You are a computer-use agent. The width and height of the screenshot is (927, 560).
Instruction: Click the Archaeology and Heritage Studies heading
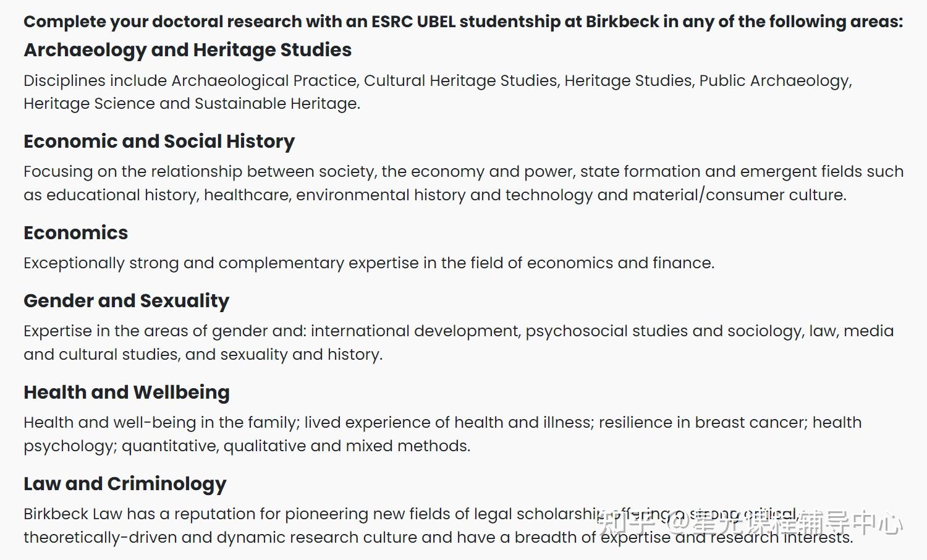pos(187,50)
